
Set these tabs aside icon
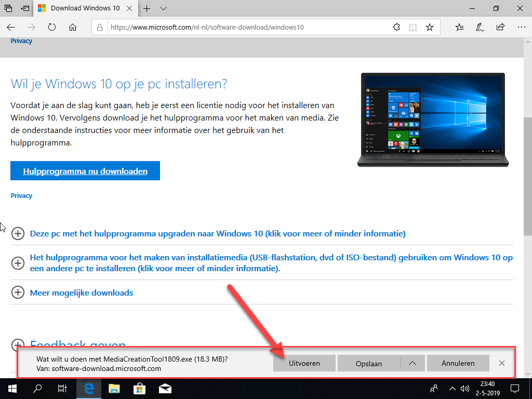[x=25, y=8]
